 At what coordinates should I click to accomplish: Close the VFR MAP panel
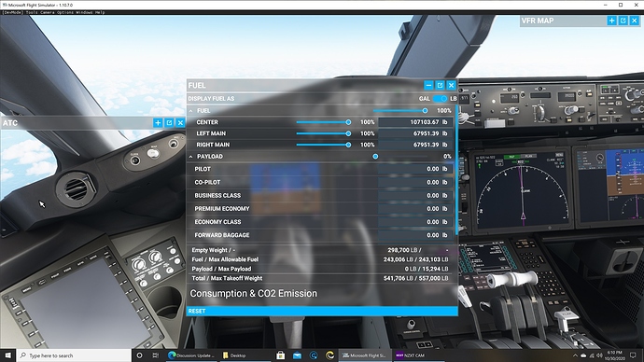pyautogui.click(x=634, y=21)
